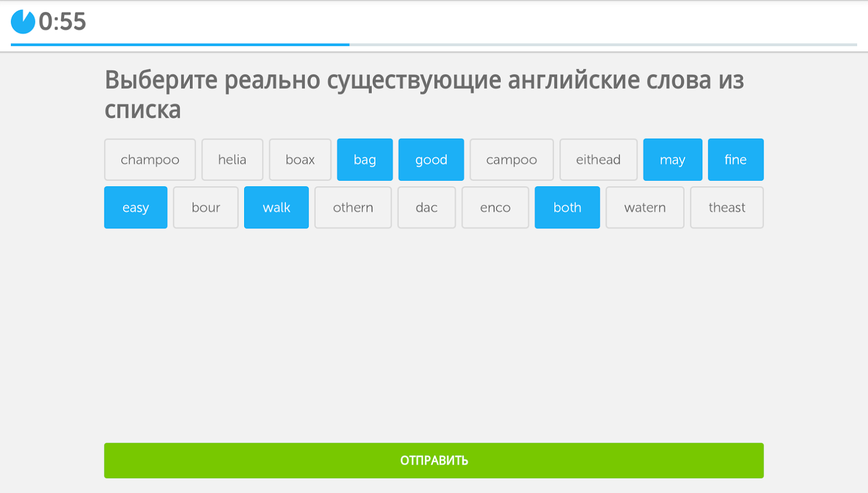Select the 'watern' word tile
Viewport: 868px width, 493px height.
pyautogui.click(x=645, y=208)
